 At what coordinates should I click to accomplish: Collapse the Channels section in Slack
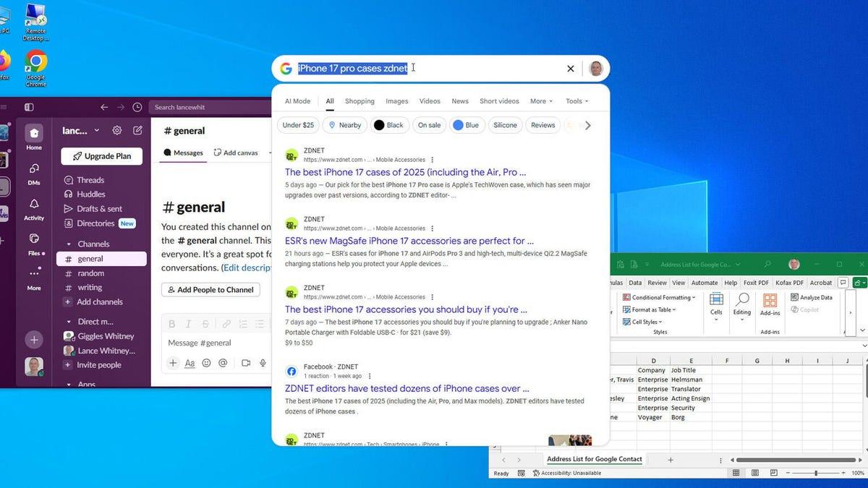pyautogui.click(x=69, y=244)
